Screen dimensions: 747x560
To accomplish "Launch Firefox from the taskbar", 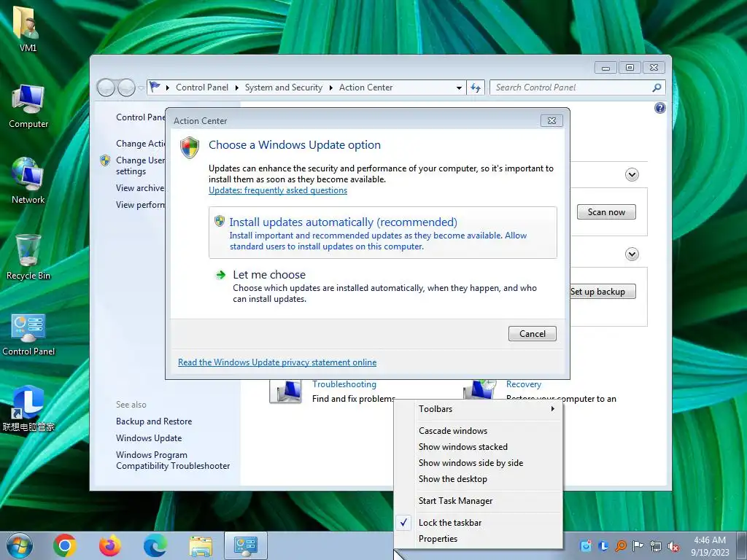I will 109,545.
